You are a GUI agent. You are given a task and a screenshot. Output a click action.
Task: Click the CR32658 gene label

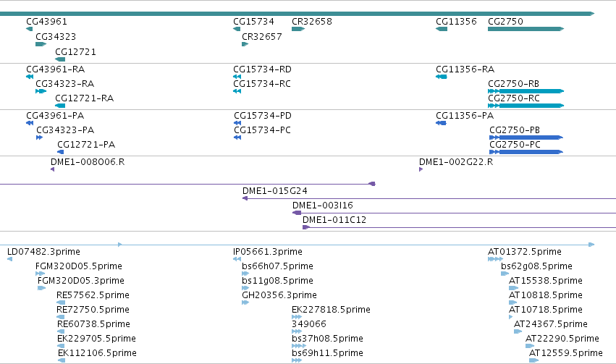pos(312,22)
